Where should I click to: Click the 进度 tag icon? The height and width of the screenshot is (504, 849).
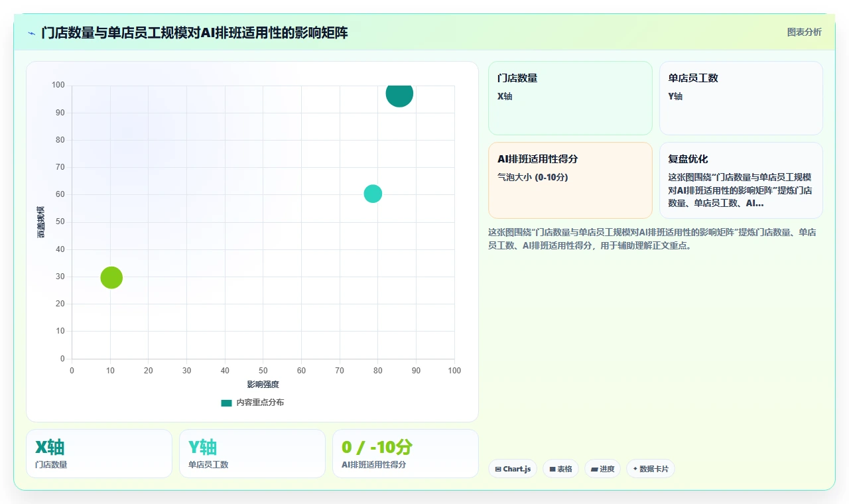[x=594, y=469]
